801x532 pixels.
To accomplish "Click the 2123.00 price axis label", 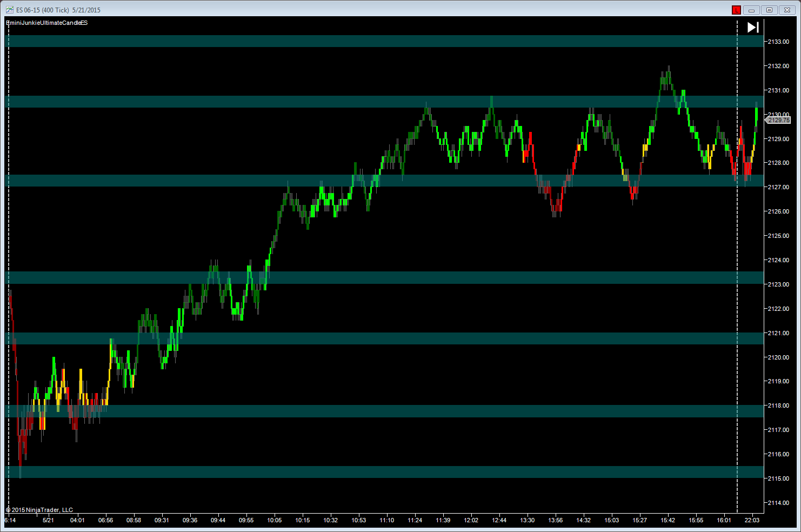I will pyautogui.click(x=778, y=284).
